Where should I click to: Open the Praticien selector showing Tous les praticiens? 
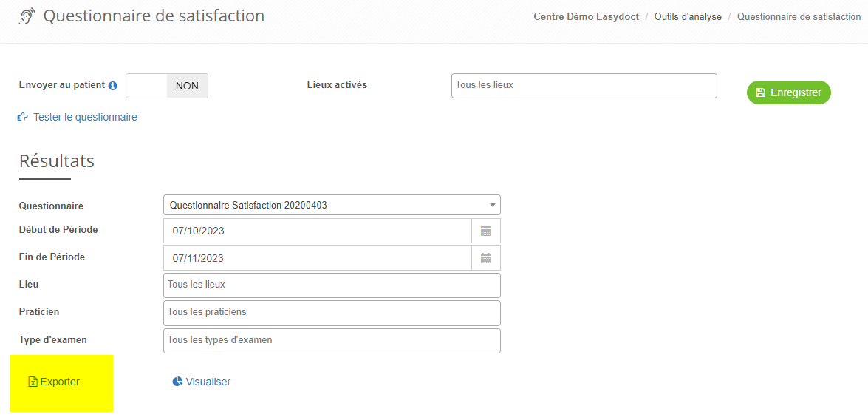pos(332,313)
